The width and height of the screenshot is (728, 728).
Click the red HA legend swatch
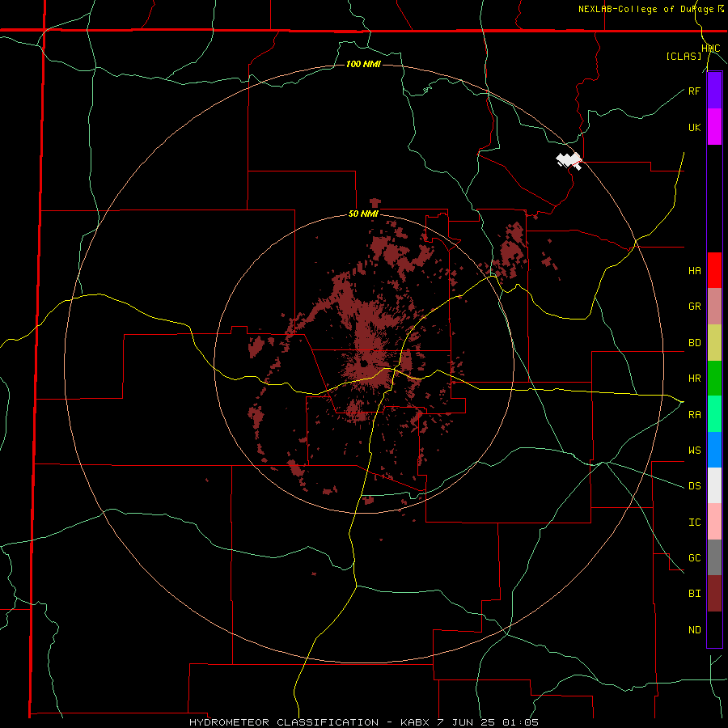[x=714, y=270]
